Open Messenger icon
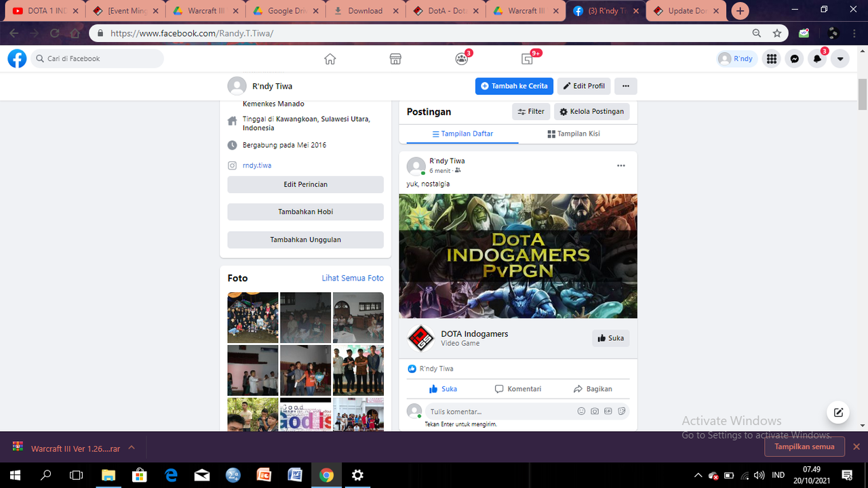Viewport: 868px width, 488px height. tap(795, 59)
